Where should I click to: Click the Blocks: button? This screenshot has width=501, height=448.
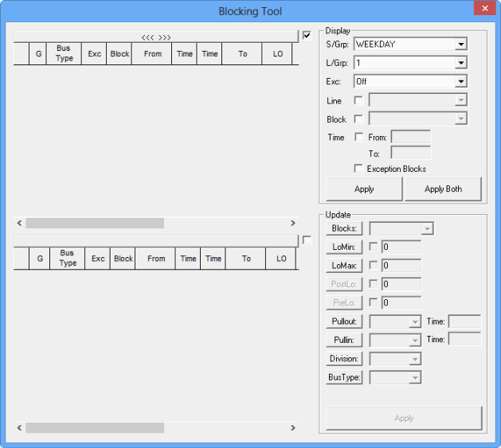click(x=344, y=228)
